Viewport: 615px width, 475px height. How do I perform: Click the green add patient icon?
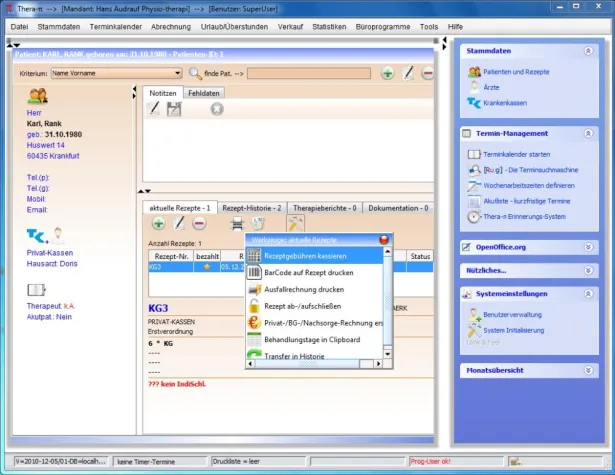pyautogui.click(x=387, y=73)
